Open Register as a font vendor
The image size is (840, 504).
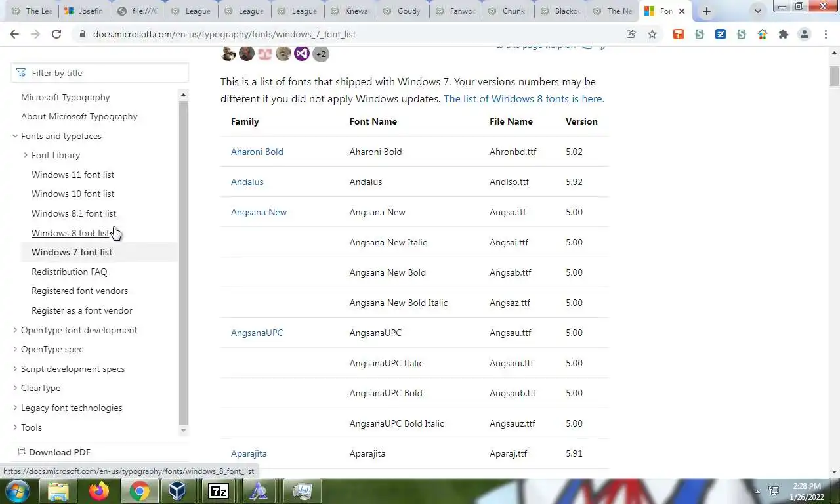82,310
